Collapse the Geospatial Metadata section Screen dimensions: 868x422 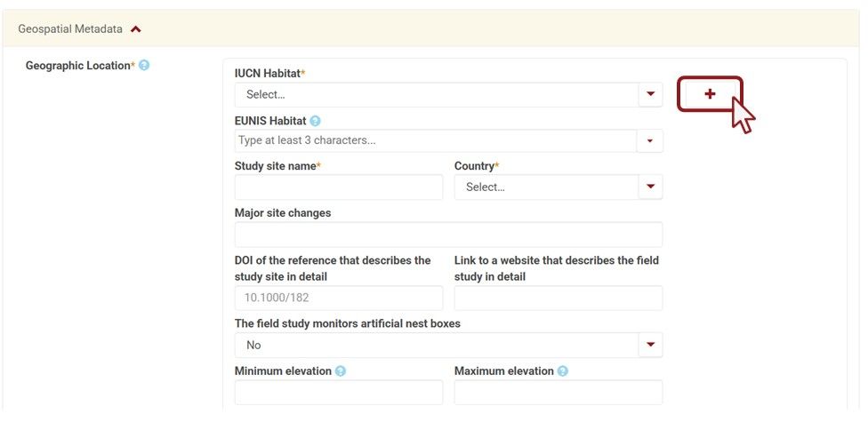point(136,29)
